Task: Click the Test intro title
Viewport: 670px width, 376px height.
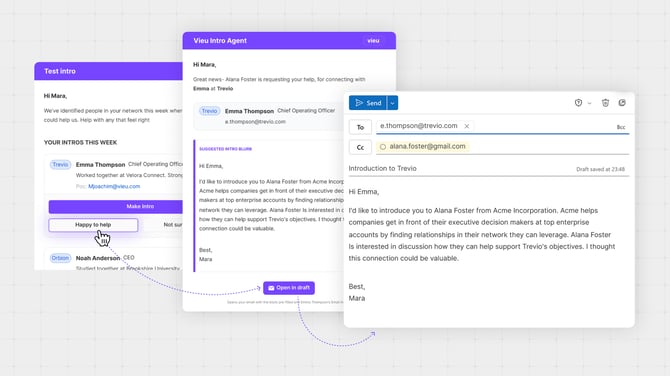Action: click(x=60, y=71)
